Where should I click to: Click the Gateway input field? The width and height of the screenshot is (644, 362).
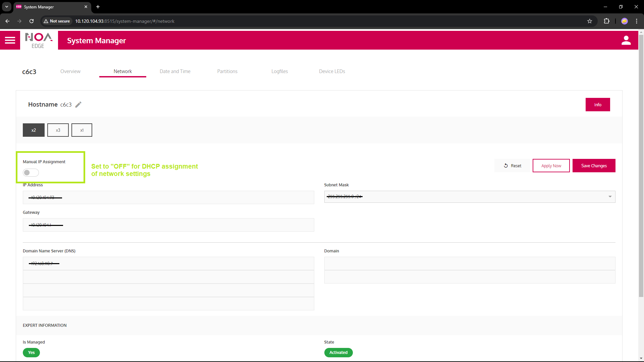click(168, 225)
